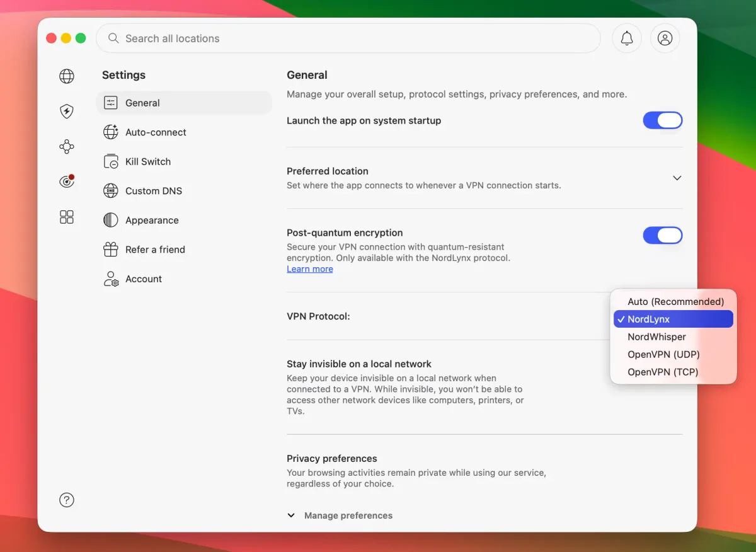The width and height of the screenshot is (756, 552).
Task: Open the Dark Web Monitor radar icon
Action: pyautogui.click(x=67, y=181)
